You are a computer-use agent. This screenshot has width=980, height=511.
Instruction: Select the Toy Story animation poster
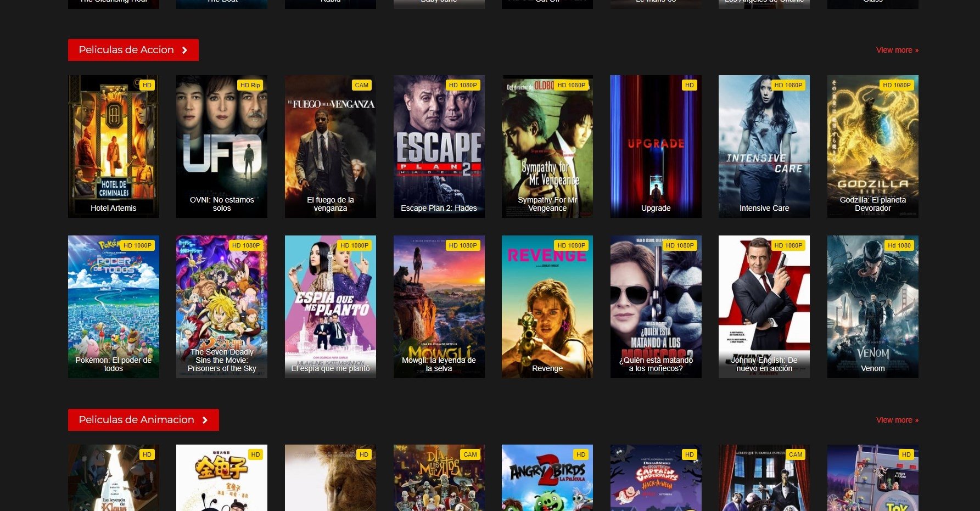click(x=873, y=478)
